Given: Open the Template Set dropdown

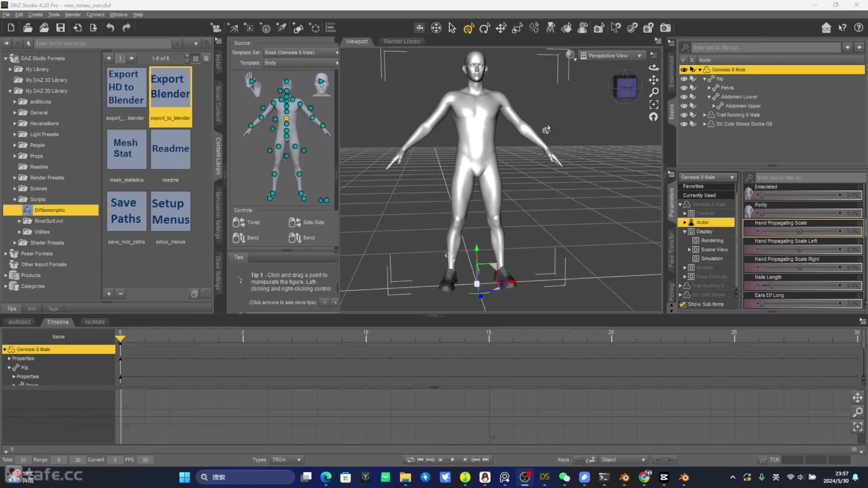Looking at the screenshot, I should click(301, 52).
